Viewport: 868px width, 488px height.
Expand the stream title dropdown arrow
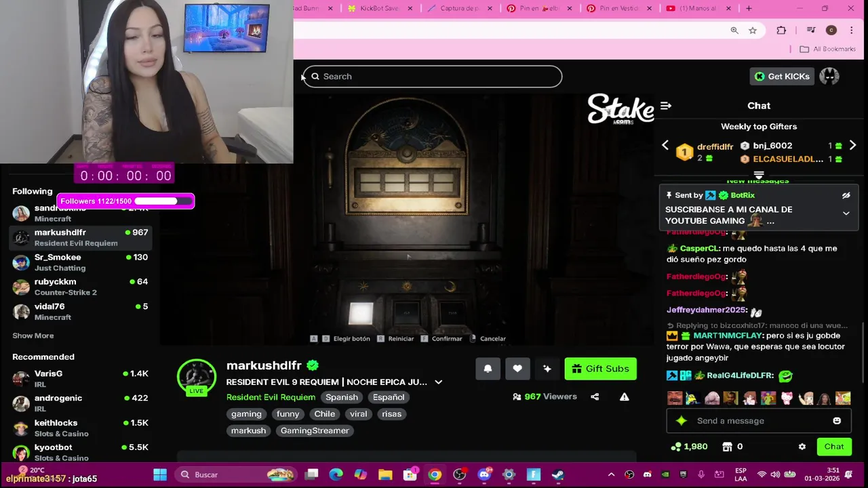coord(438,382)
